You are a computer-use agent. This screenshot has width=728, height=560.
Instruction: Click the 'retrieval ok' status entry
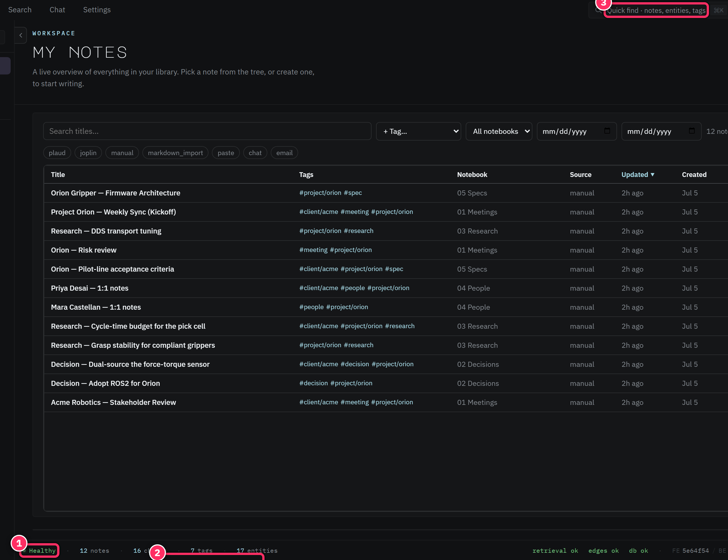click(555, 550)
